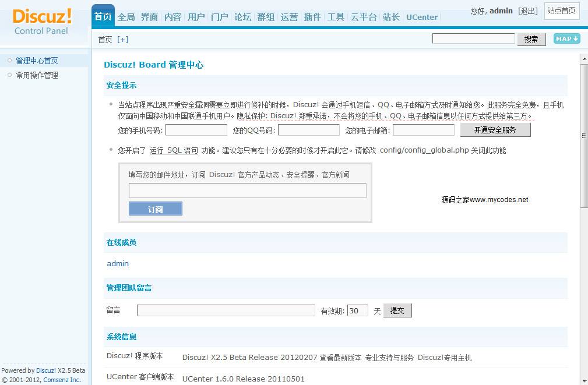Submit the team message with 提交
Viewport: 588px width, 385px height.
point(397,310)
